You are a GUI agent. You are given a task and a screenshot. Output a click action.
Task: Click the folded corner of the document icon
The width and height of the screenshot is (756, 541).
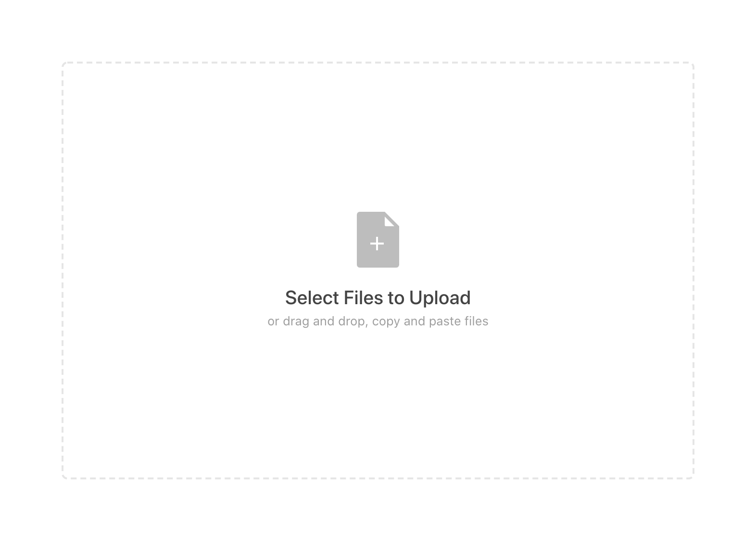391,219
